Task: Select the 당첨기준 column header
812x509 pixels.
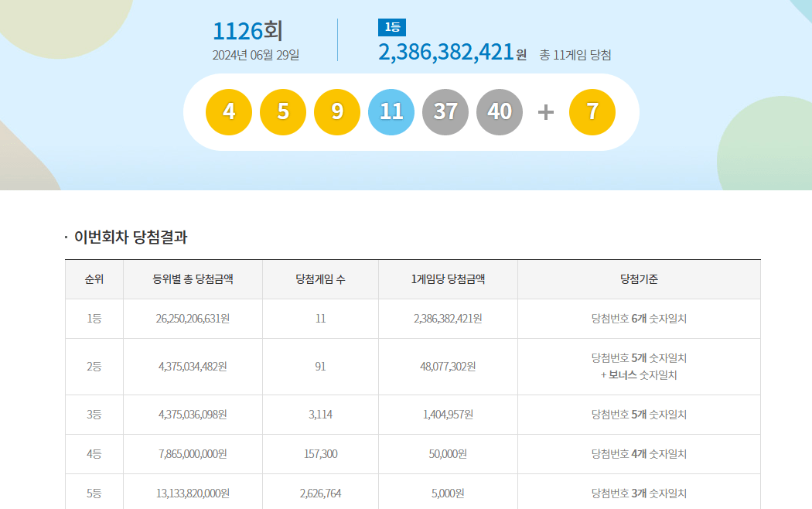Action: pos(640,279)
